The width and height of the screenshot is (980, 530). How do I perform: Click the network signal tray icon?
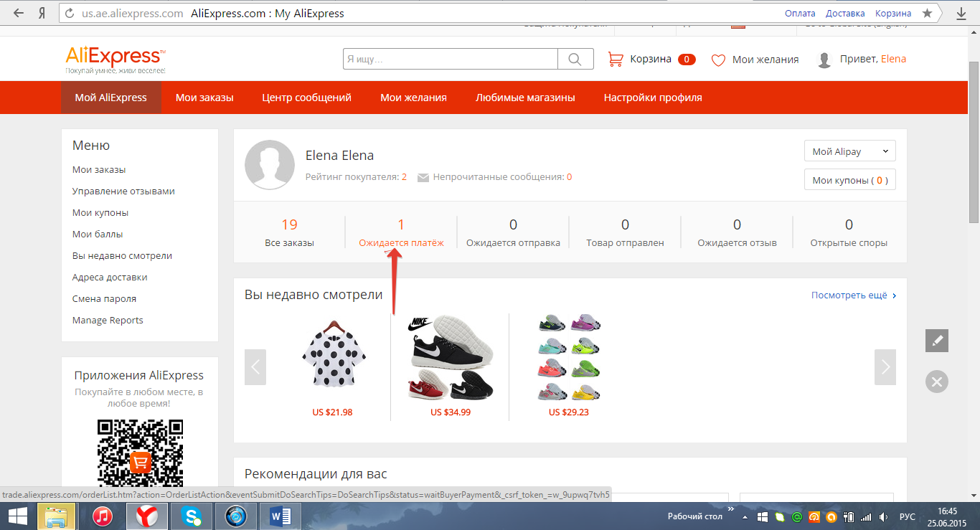866,517
